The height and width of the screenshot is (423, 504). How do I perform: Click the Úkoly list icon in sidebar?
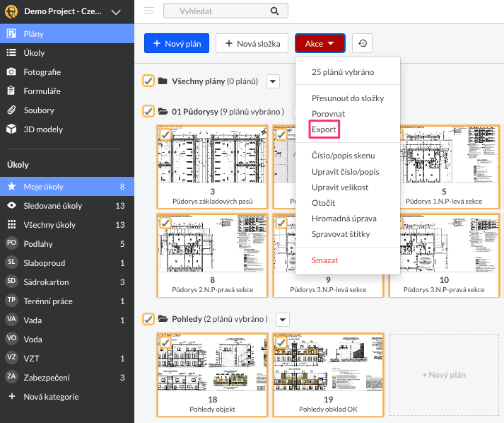pyautogui.click(x=11, y=53)
